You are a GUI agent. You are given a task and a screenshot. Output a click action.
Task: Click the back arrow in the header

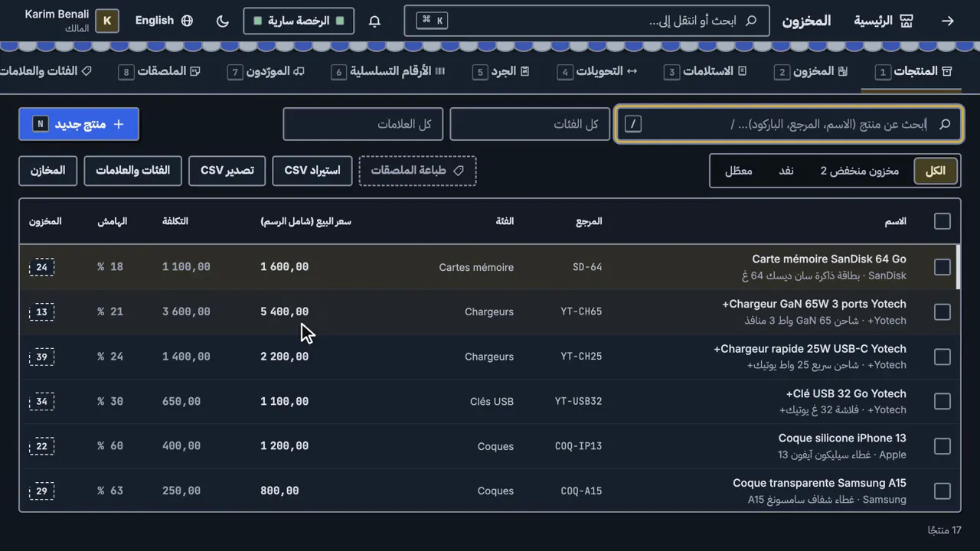948,21
